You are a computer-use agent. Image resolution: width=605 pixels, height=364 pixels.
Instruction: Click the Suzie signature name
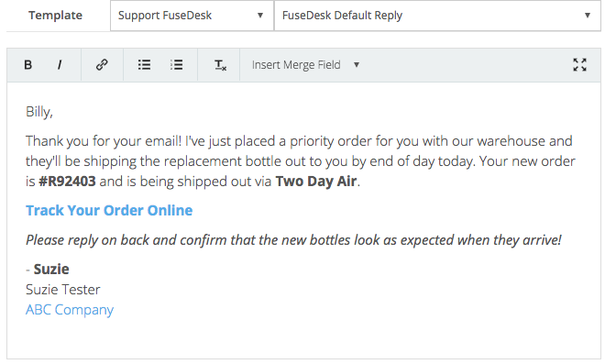tap(51, 270)
